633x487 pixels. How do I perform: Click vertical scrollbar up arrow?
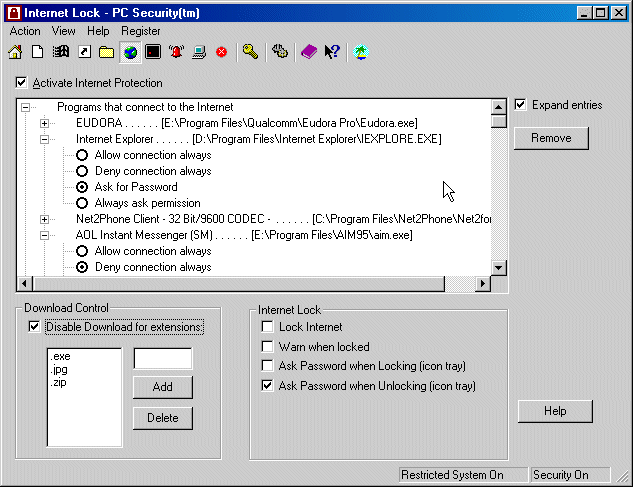pyautogui.click(x=499, y=107)
